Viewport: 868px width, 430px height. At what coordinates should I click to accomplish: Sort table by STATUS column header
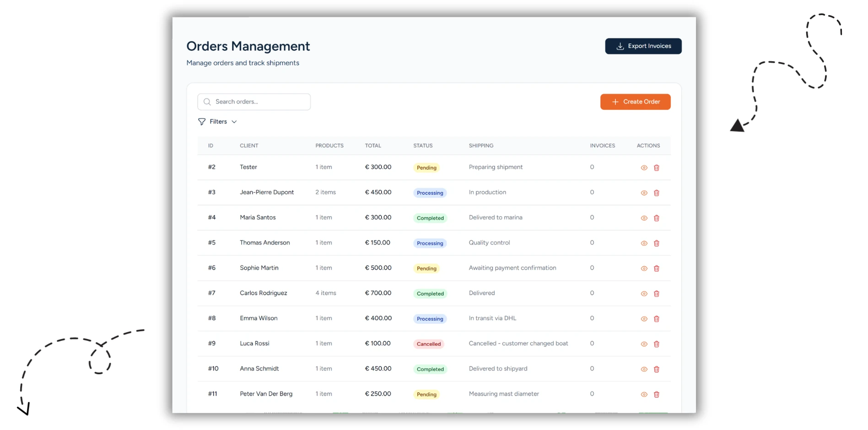pos(423,145)
